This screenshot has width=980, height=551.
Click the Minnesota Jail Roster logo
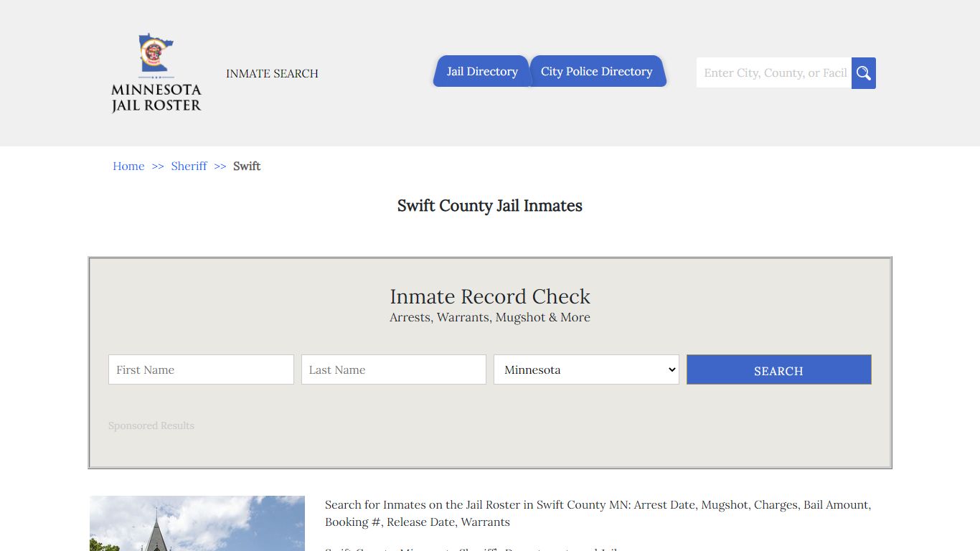[156, 73]
